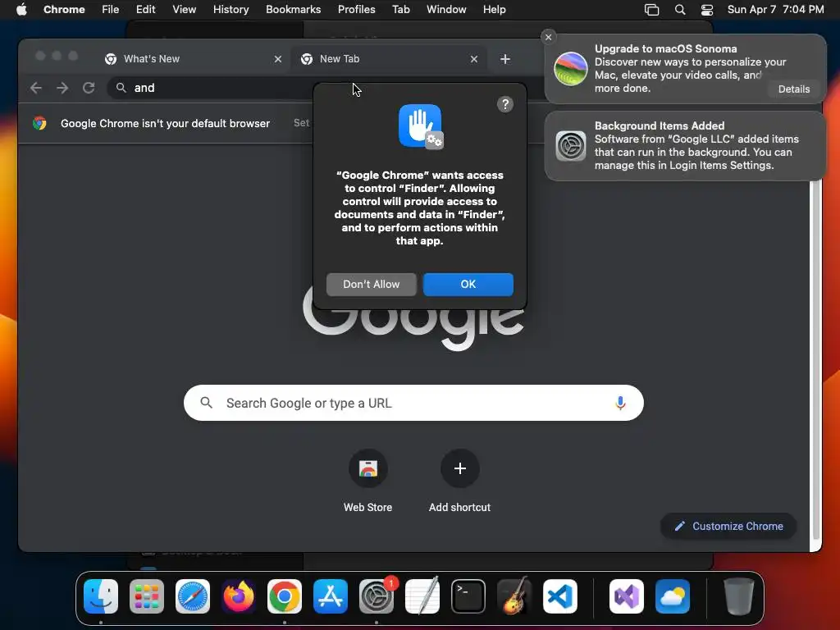The width and height of the screenshot is (840, 630).
Task: Launch Terminal from the Dock
Action: point(468,596)
